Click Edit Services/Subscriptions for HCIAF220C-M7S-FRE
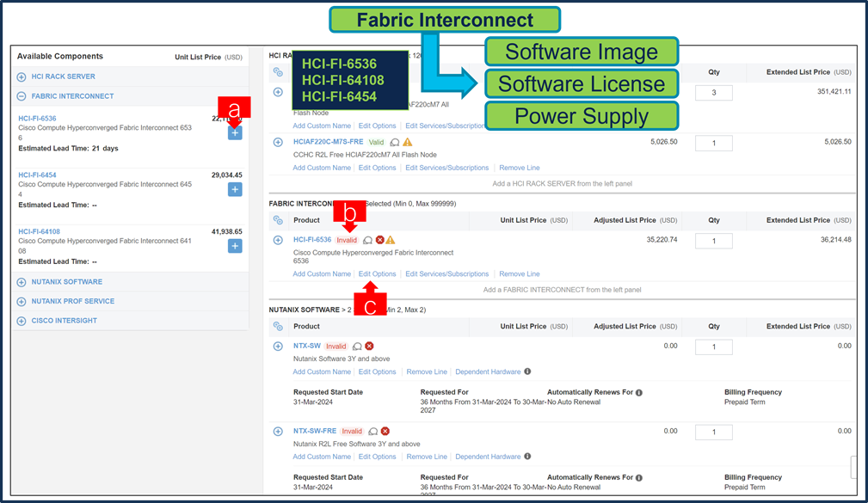The width and height of the screenshot is (868, 503). [x=446, y=168]
